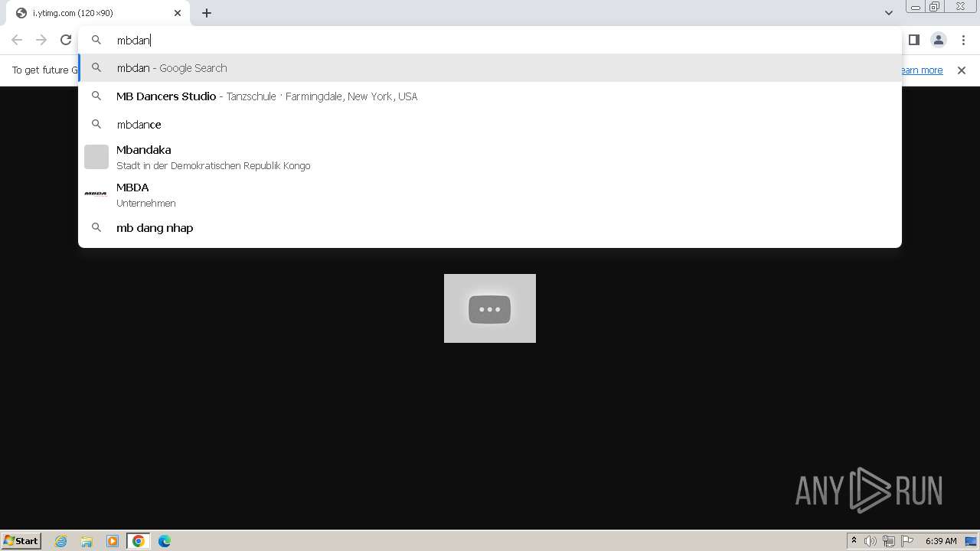
Task: Open Chrome's three-dot menu
Action: pyautogui.click(x=963, y=40)
